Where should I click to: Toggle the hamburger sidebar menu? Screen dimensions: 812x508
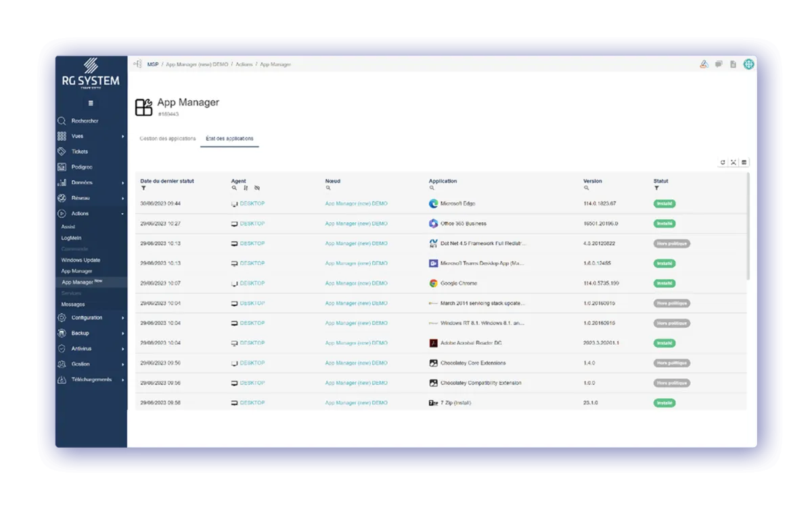coord(91,103)
